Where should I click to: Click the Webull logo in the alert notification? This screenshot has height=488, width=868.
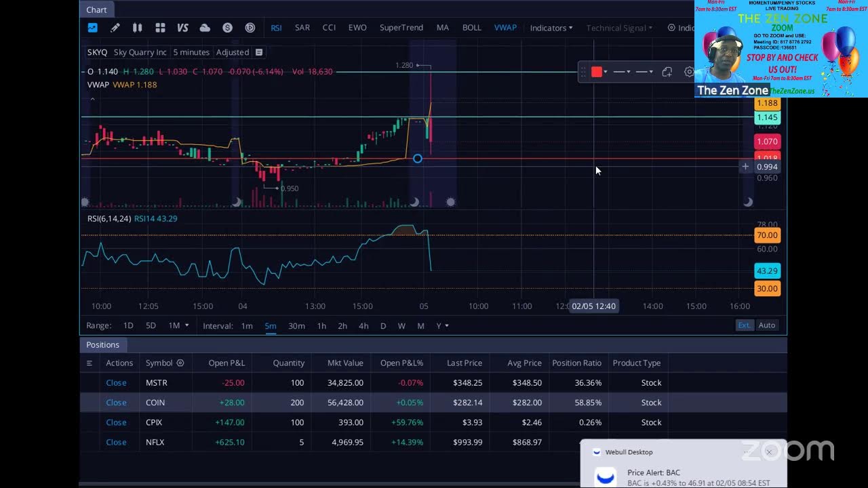(605, 476)
